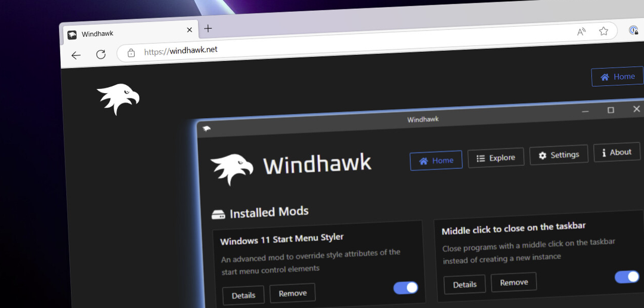
Task: Click the 'Windows 11 Start Menu Styler' title
Action: click(x=281, y=239)
